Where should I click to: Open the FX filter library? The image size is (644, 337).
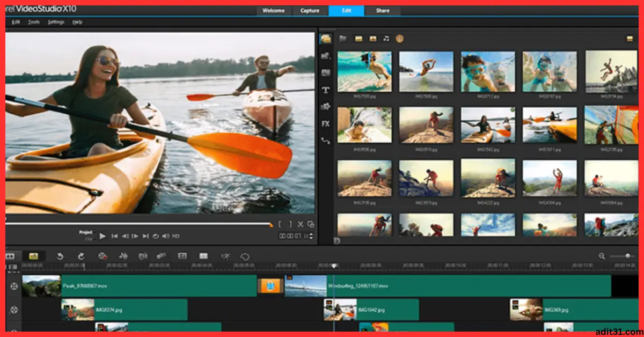325,124
